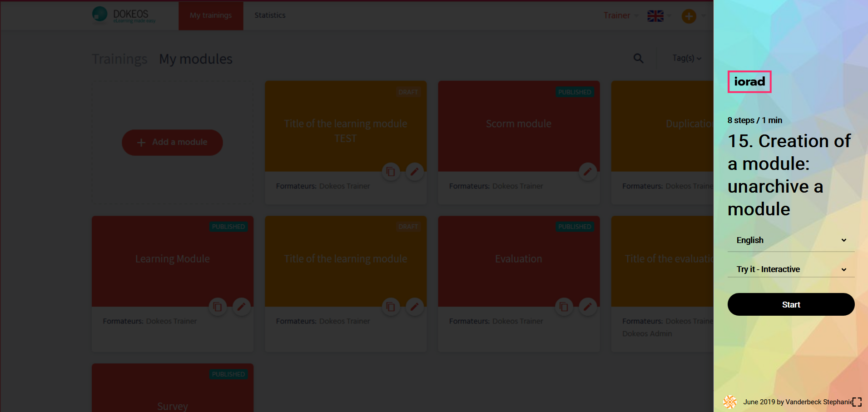Duplicate the Learning Module via copy icon
The image size is (868, 412).
tap(218, 307)
